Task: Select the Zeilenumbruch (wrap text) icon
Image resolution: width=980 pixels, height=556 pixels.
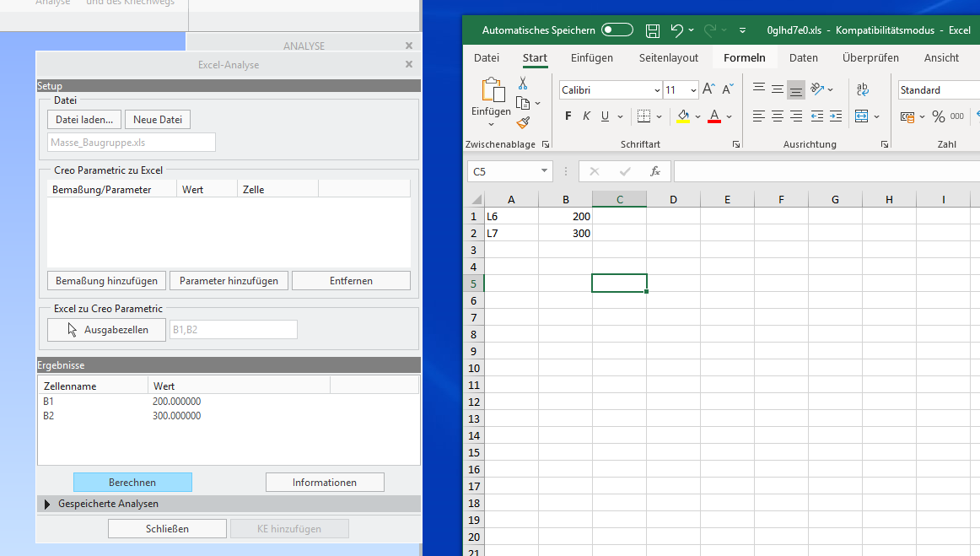Action: coord(863,89)
